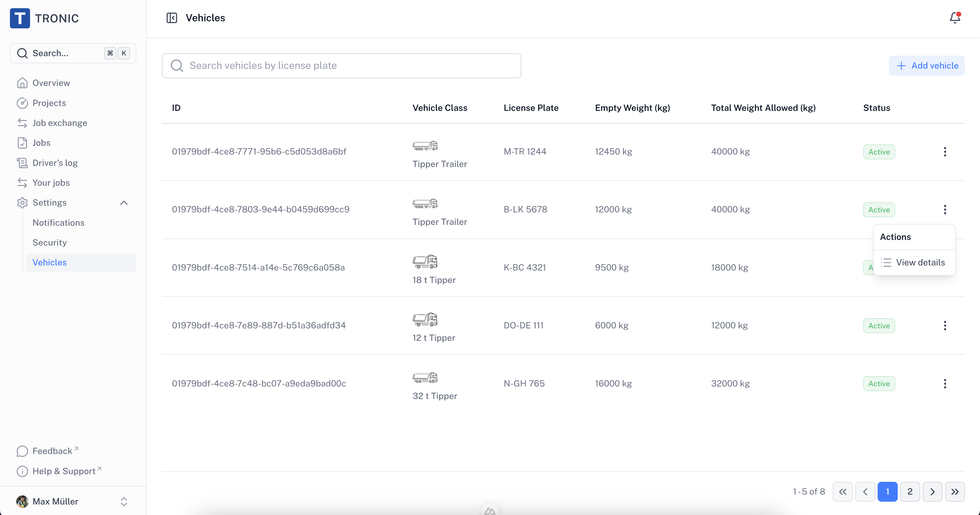
Task: Open three-dot menu for M-TR 1244
Action: [945, 152]
